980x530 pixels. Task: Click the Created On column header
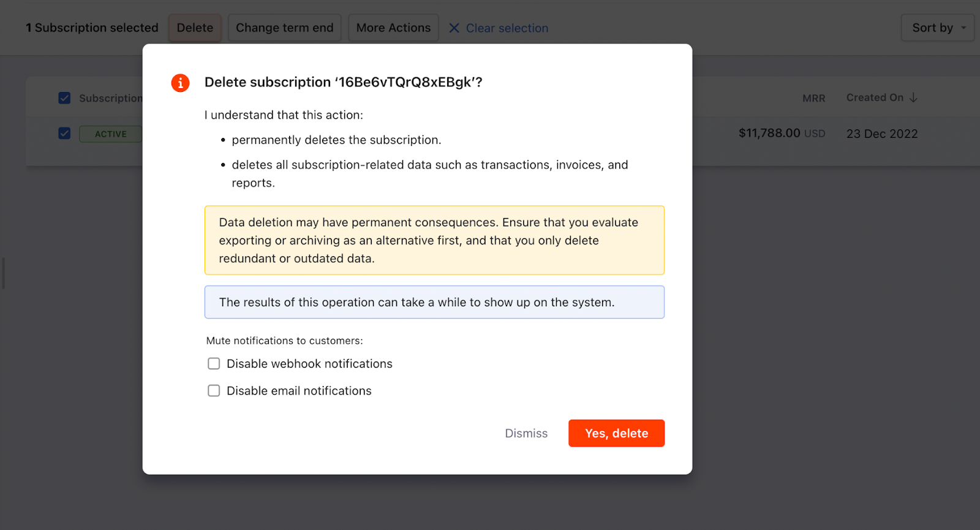click(x=875, y=98)
